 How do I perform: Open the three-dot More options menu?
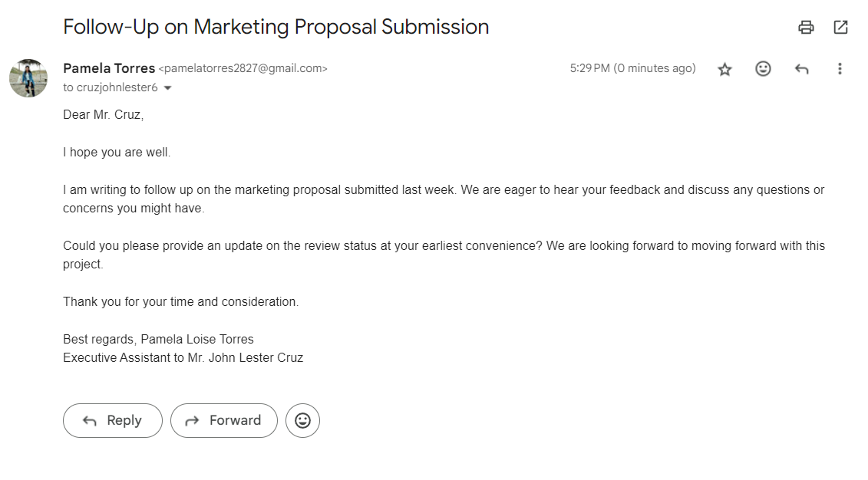[x=840, y=69]
